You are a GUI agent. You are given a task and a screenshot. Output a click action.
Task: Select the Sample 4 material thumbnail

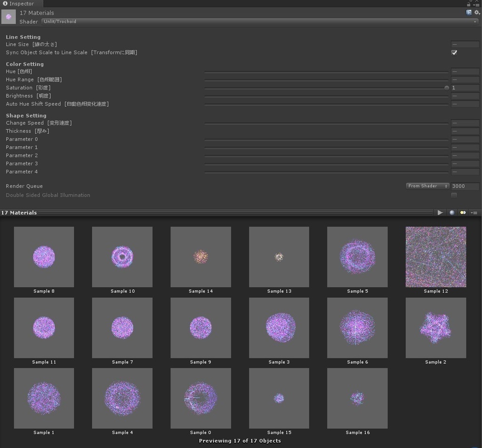tap(122, 398)
